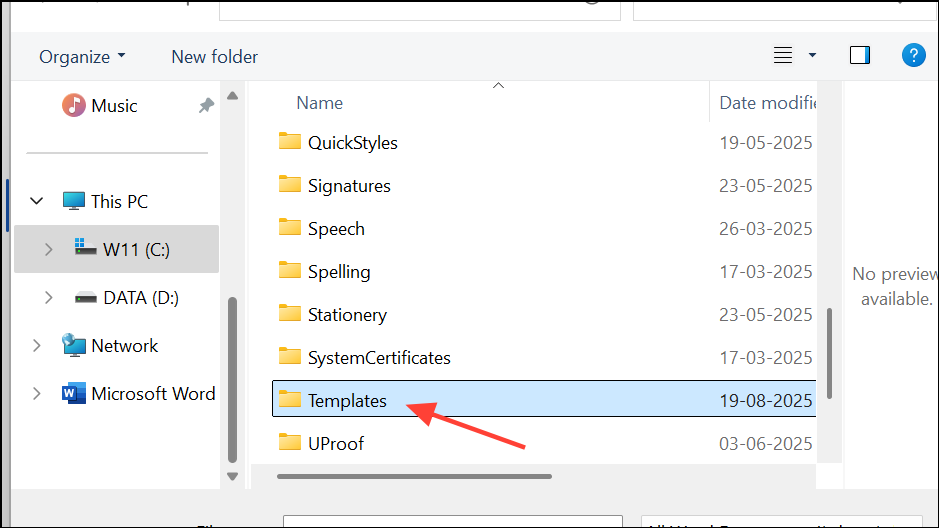Sort files by the Name column

(x=320, y=103)
